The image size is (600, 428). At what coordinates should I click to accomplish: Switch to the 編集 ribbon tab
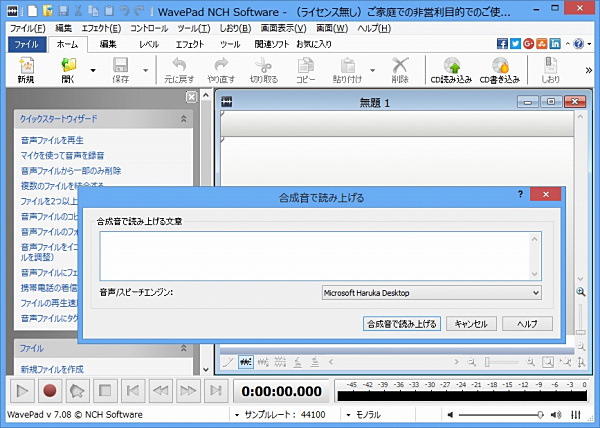(108, 44)
